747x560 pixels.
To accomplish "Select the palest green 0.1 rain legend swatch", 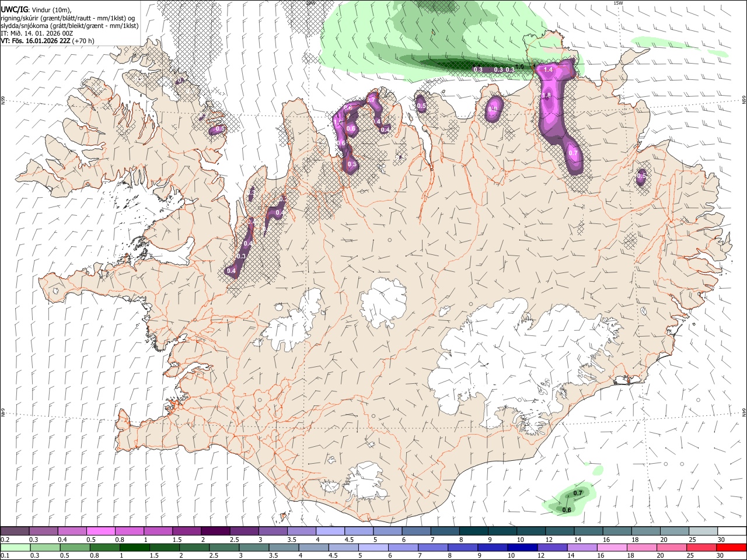I will [15, 547].
